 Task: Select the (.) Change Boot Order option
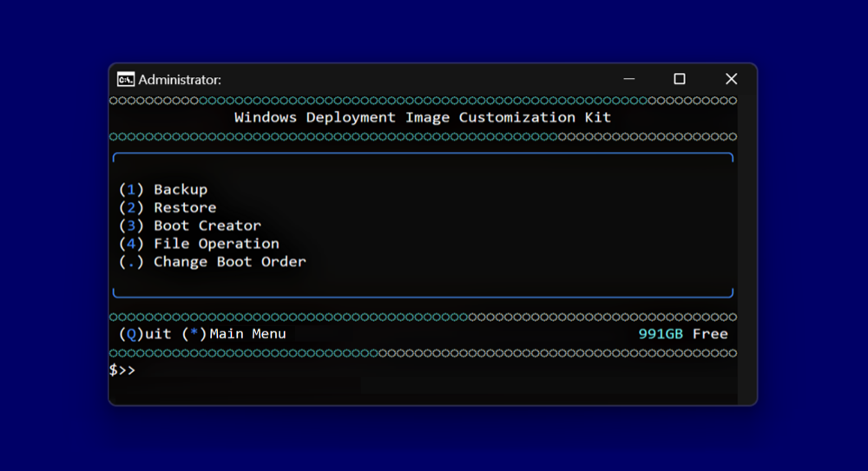[213, 262]
